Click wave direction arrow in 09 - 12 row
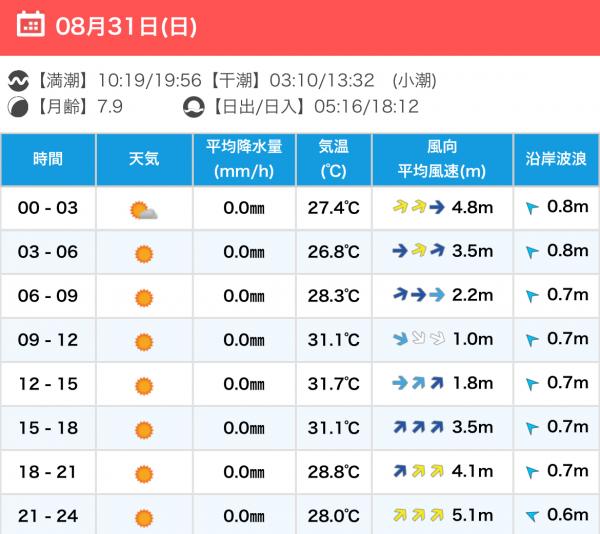 point(532,340)
